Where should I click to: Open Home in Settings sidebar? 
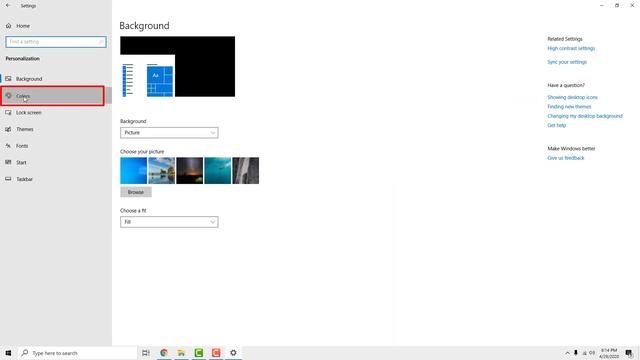23,26
